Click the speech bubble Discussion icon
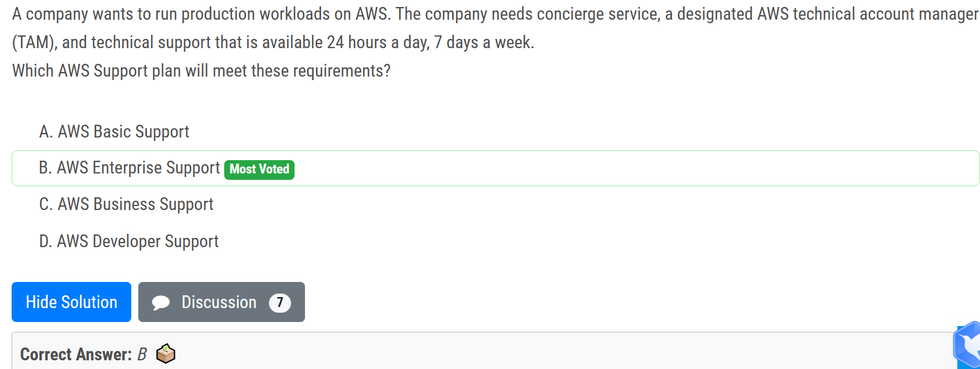This screenshot has height=369, width=980. point(160,302)
